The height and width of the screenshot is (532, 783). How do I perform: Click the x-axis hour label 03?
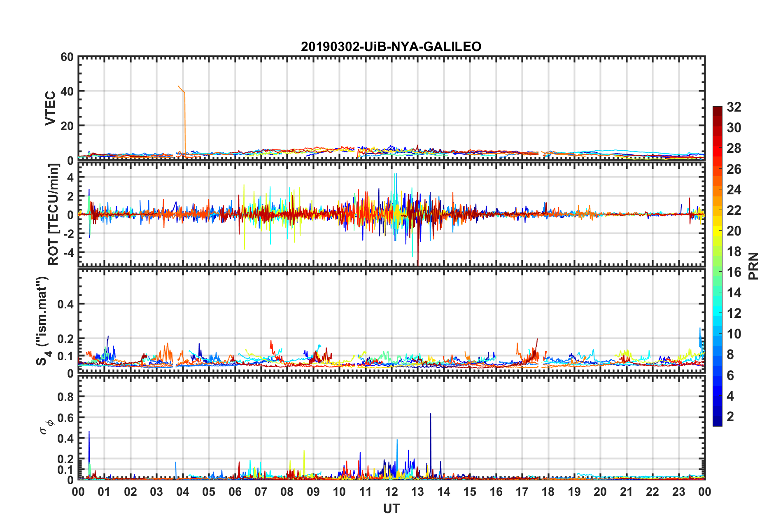[x=156, y=492]
